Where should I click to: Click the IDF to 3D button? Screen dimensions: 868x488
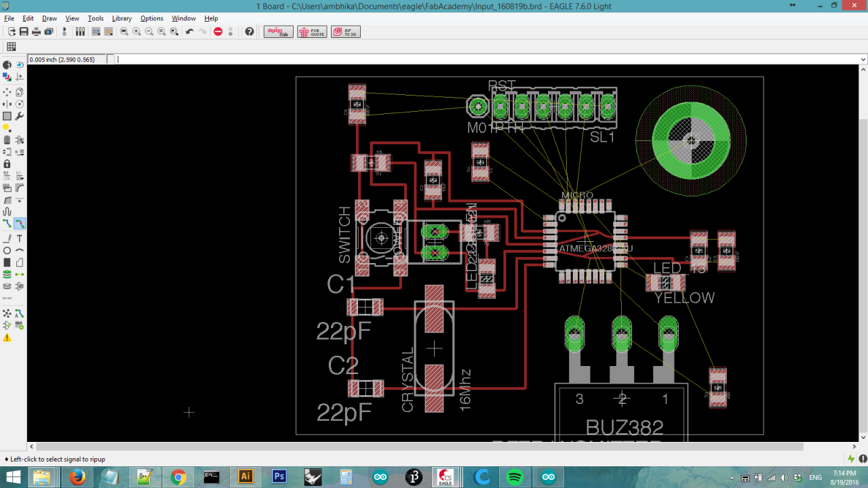[x=345, y=31]
